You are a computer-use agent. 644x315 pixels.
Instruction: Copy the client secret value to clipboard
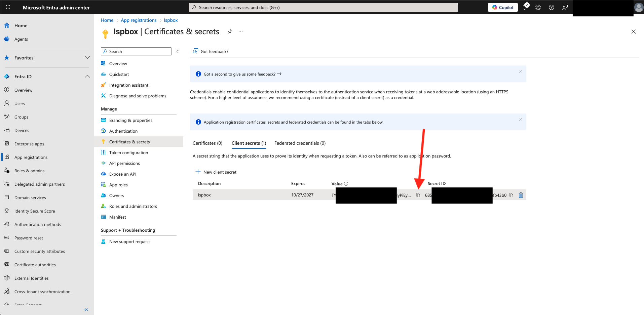[x=418, y=195]
